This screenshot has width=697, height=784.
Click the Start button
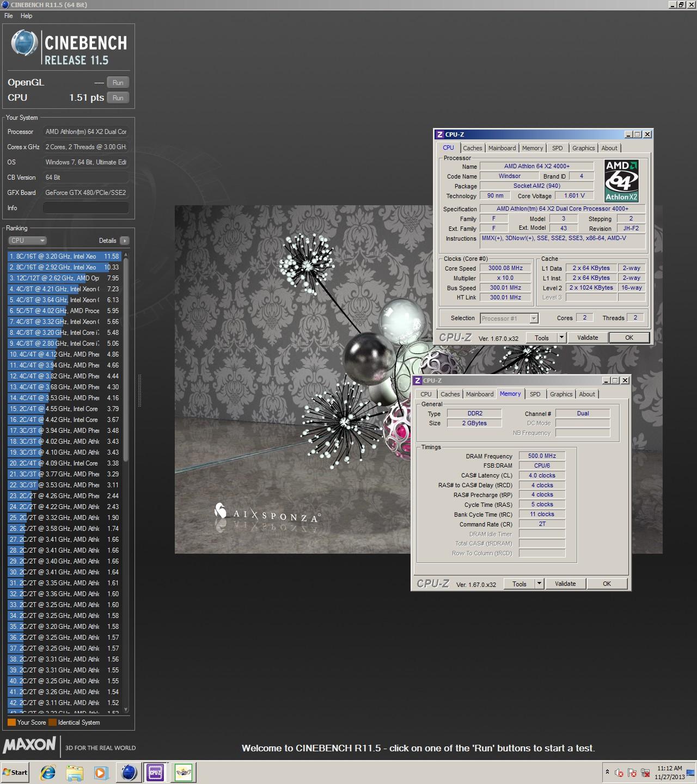click(15, 772)
